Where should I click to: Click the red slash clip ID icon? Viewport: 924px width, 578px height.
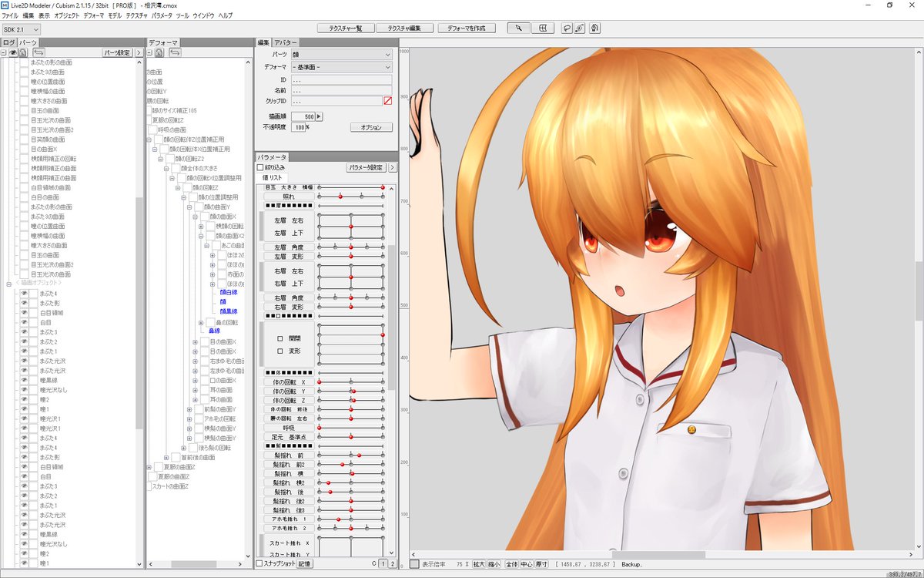pyautogui.click(x=388, y=101)
